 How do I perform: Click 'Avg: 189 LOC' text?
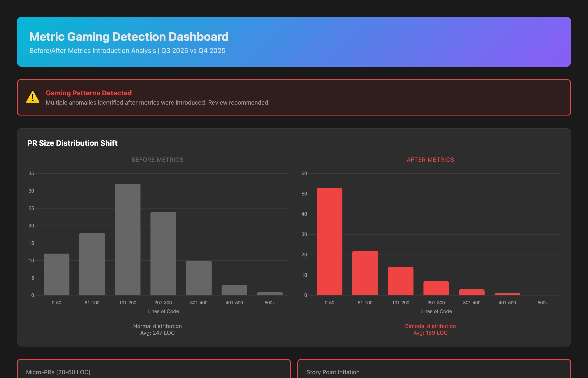(430, 333)
